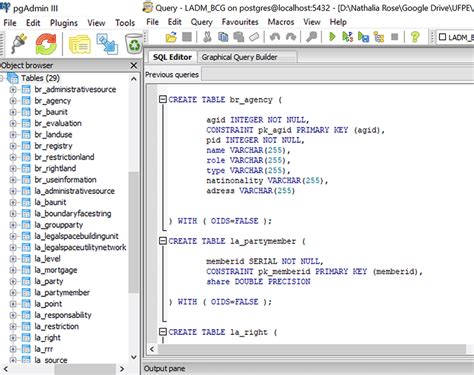This screenshot has width=474, height=375.
Task: Click the Undo arrow icon
Action: (x=275, y=37)
